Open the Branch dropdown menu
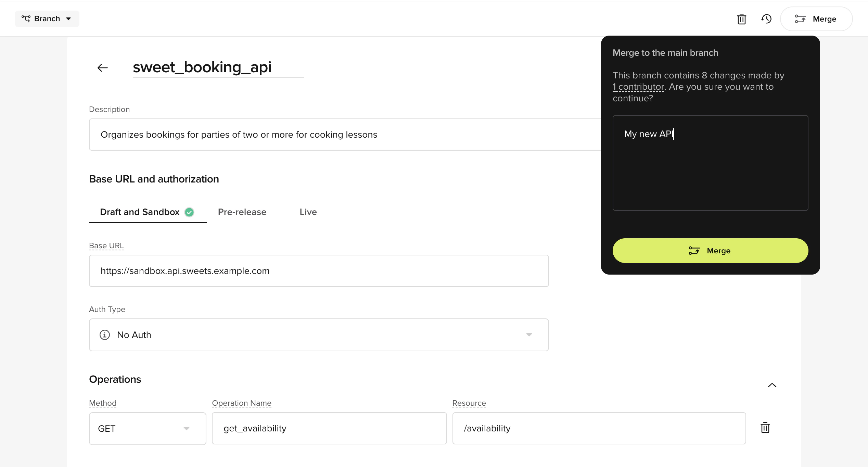This screenshot has width=868, height=467. pos(47,18)
